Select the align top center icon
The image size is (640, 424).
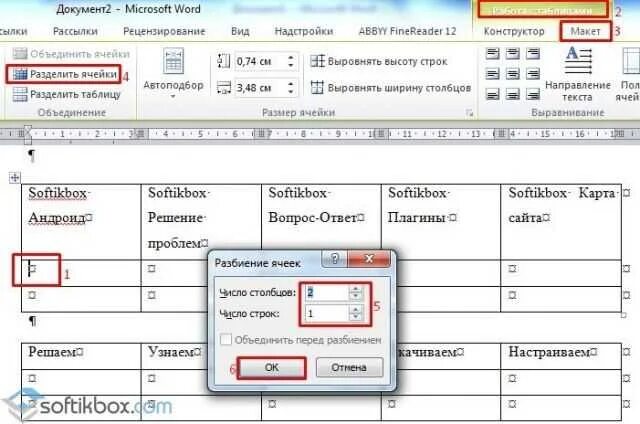(x=513, y=53)
